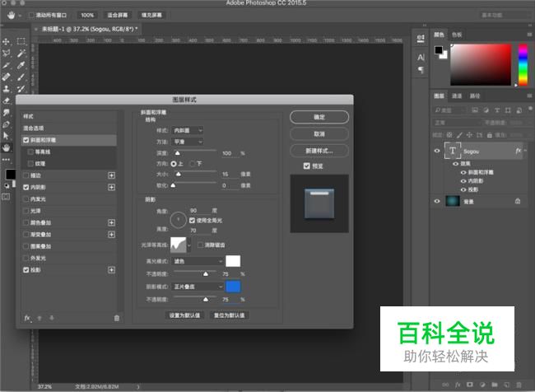Select the Clone Stamp tool

6,89
